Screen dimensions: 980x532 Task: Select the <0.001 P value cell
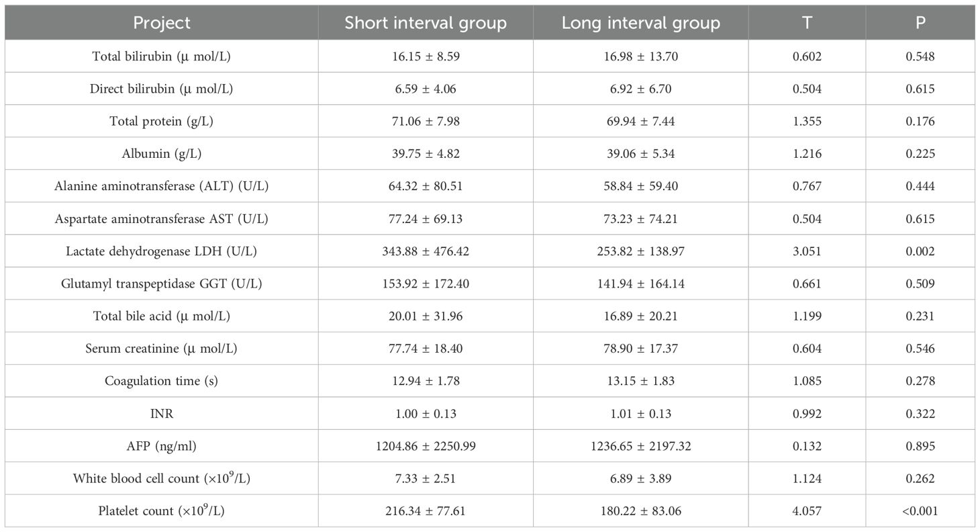pyautogui.click(x=920, y=511)
